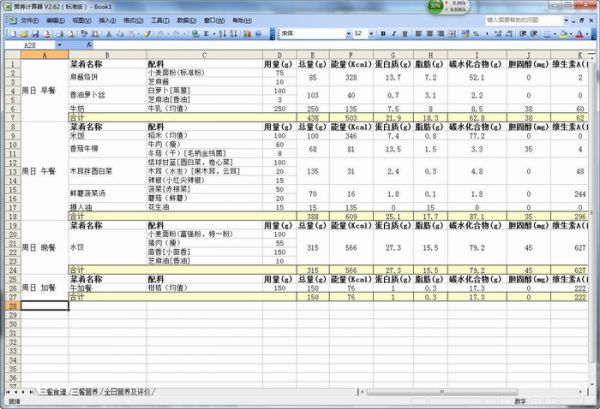Toggle Underline formatting
Viewport: 600px width, 409px height.
point(406,33)
